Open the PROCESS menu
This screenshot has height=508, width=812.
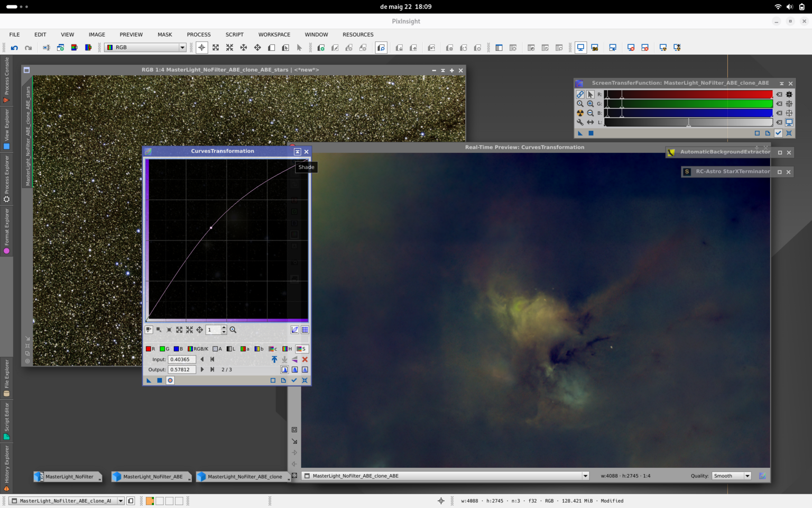(x=199, y=34)
